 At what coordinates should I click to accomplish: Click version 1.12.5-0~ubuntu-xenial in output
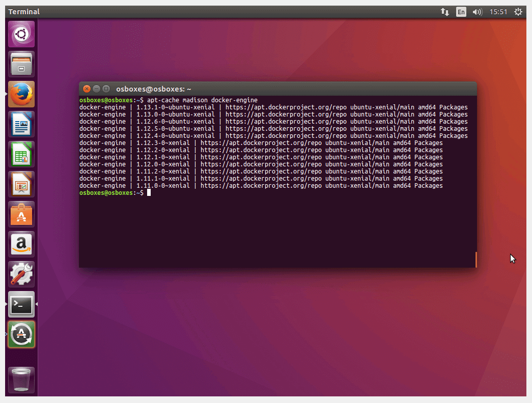(x=176, y=129)
